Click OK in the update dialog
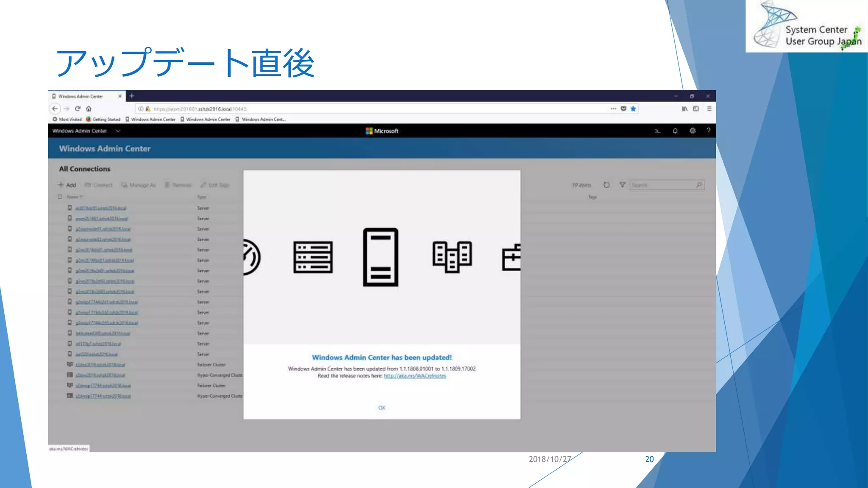 click(382, 408)
